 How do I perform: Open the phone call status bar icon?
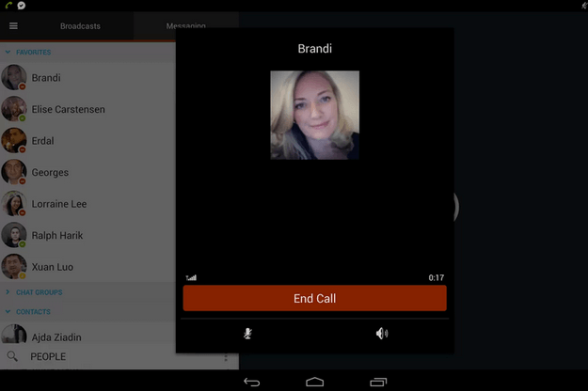[x=8, y=6]
